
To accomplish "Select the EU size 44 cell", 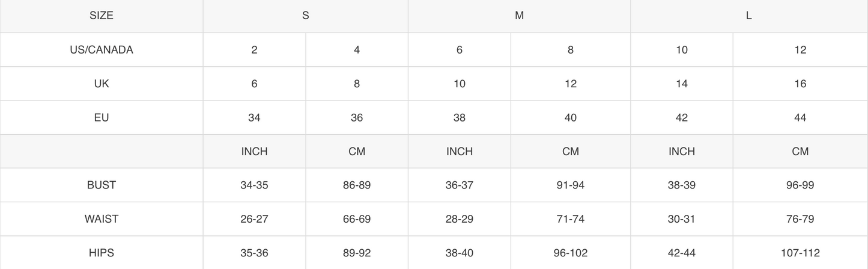I will pos(800,117).
